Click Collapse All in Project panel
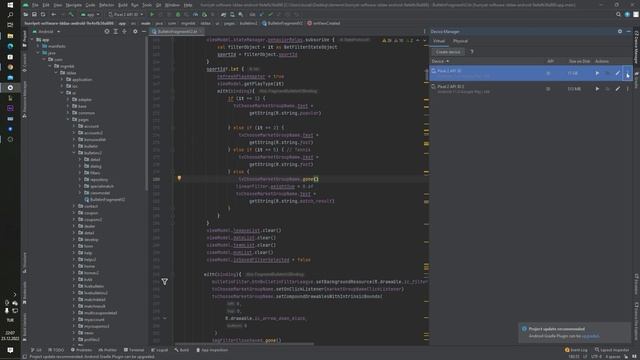The height and width of the screenshot is (360, 640). (124, 31)
